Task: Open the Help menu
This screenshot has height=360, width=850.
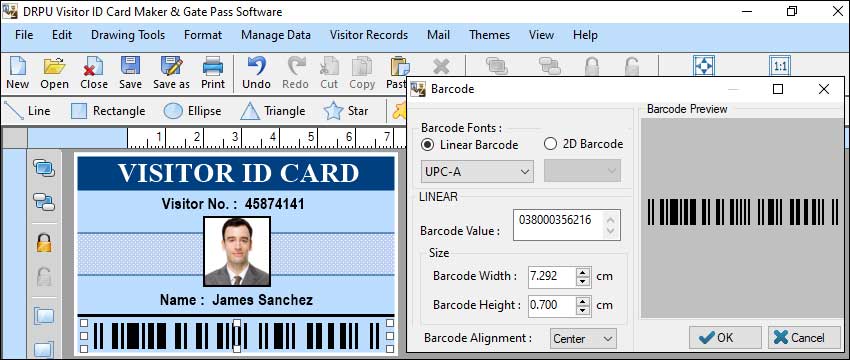Action: point(585,35)
